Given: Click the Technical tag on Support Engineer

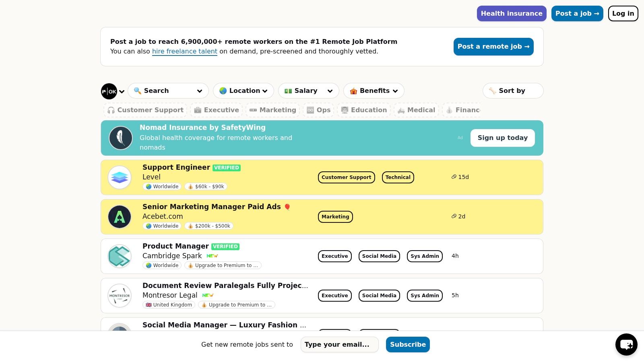Looking at the screenshot, I should coord(398,177).
